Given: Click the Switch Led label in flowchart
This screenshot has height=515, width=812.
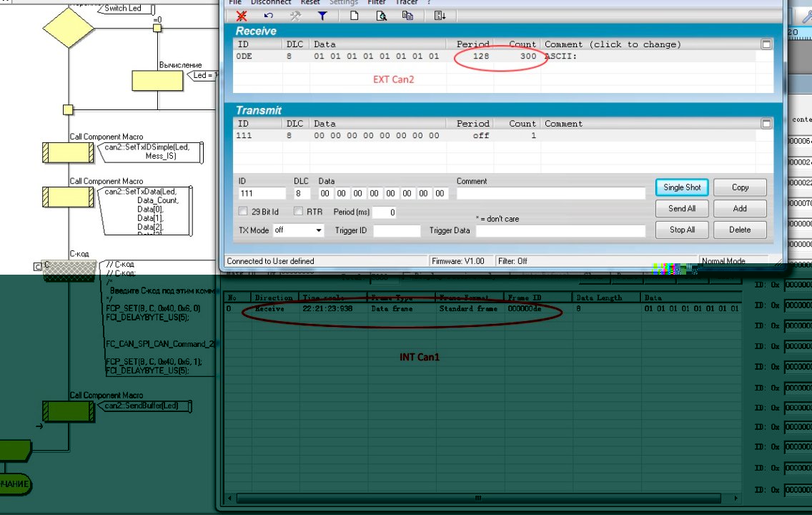Looking at the screenshot, I should click(x=123, y=9).
